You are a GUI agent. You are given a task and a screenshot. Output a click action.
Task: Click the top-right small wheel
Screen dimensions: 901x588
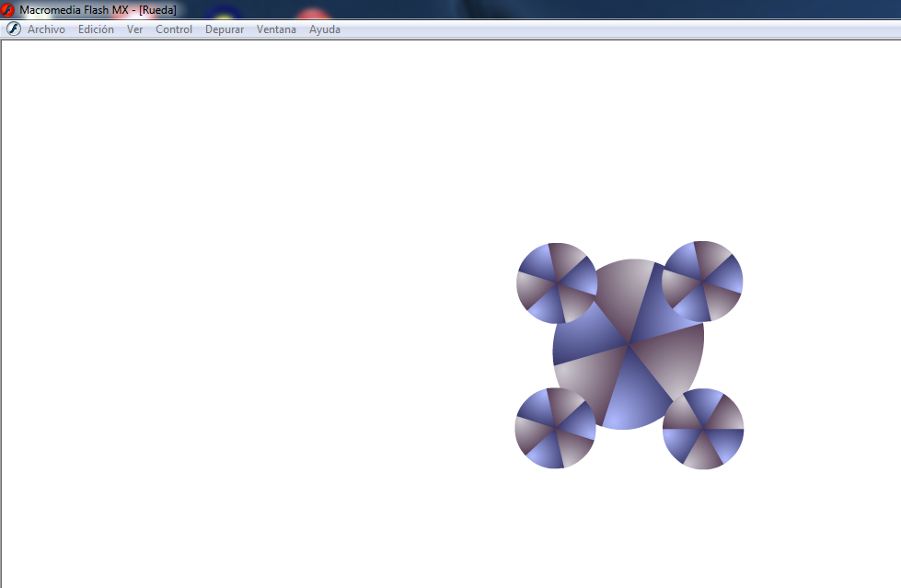click(702, 281)
